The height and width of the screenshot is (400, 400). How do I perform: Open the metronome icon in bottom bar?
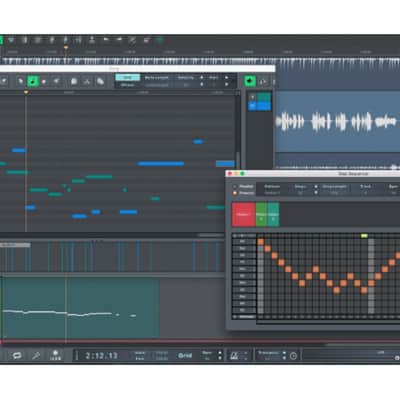[234, 356]
